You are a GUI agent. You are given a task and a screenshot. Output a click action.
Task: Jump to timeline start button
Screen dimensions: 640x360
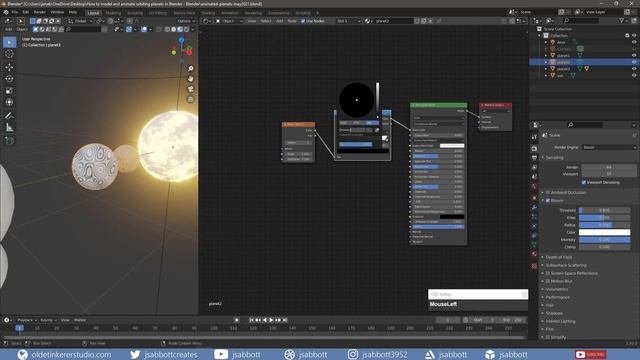coord(251,320)
